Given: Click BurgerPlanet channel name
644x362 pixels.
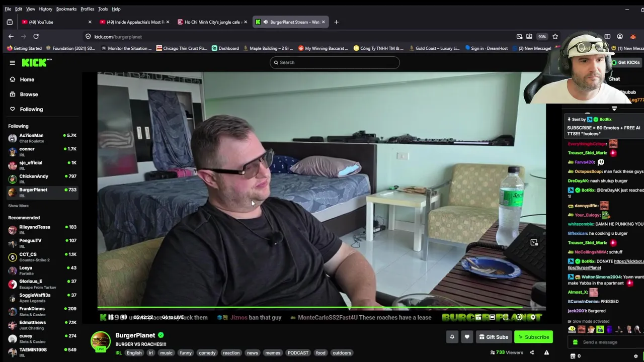Looking at the screenshot, I should [x=135, y=335].
